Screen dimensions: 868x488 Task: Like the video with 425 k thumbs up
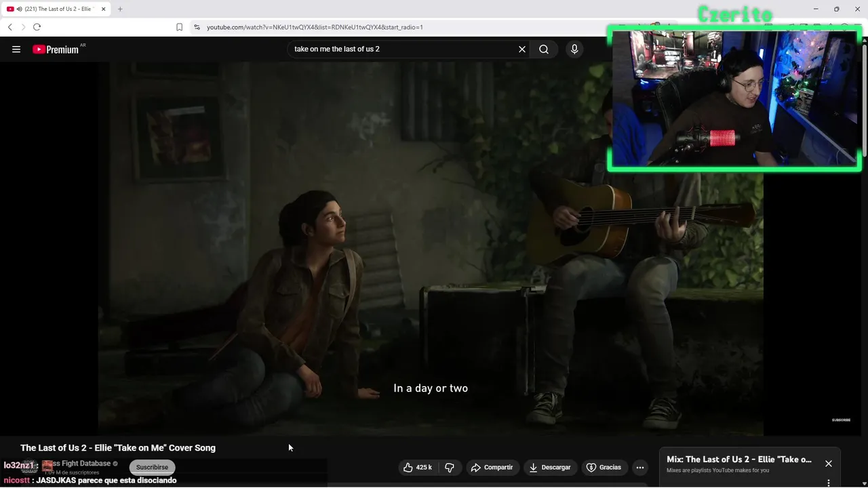point(418,467)
